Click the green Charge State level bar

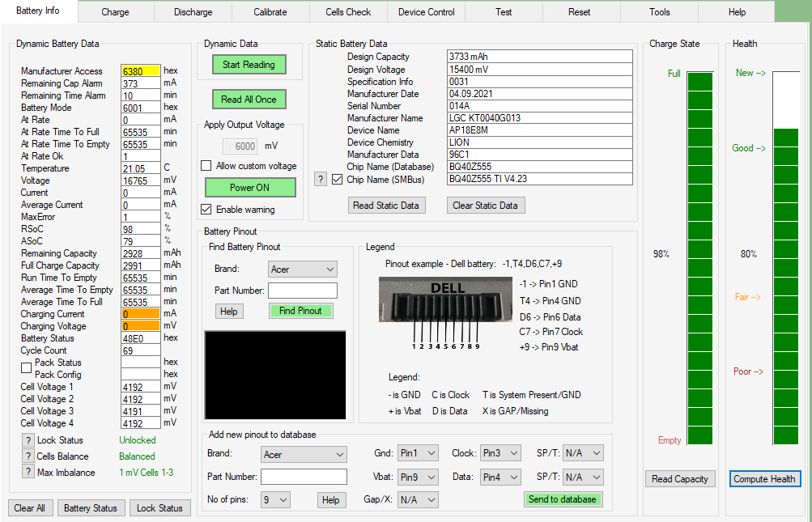[x=699, y=259]
